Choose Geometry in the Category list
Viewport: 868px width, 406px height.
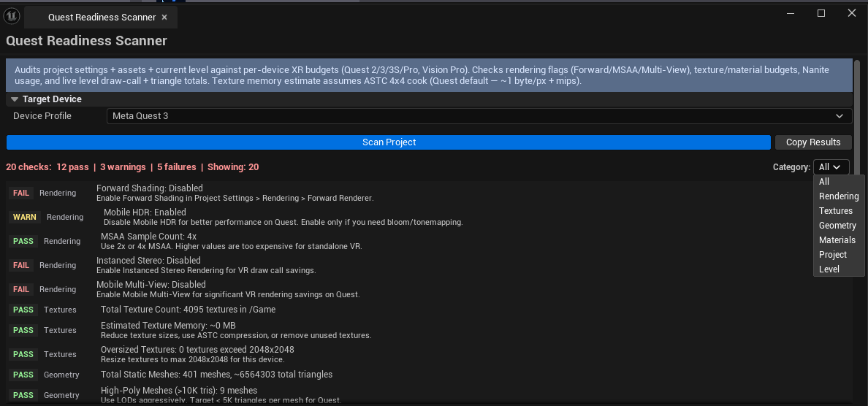point(837,226)
